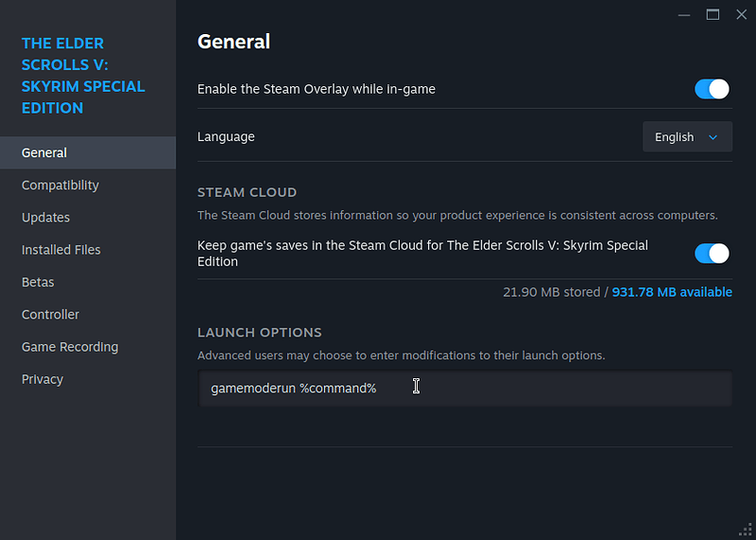756x540 pixels.
Task: Click 'Enable the Steam Overlay while in-game' label
Action: point(317,89)
